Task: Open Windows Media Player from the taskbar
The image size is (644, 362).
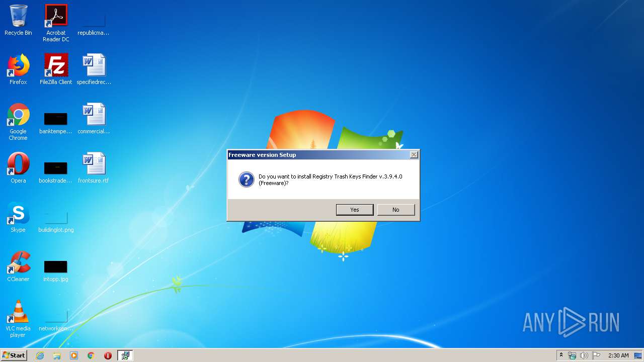Action: point(74,355)
